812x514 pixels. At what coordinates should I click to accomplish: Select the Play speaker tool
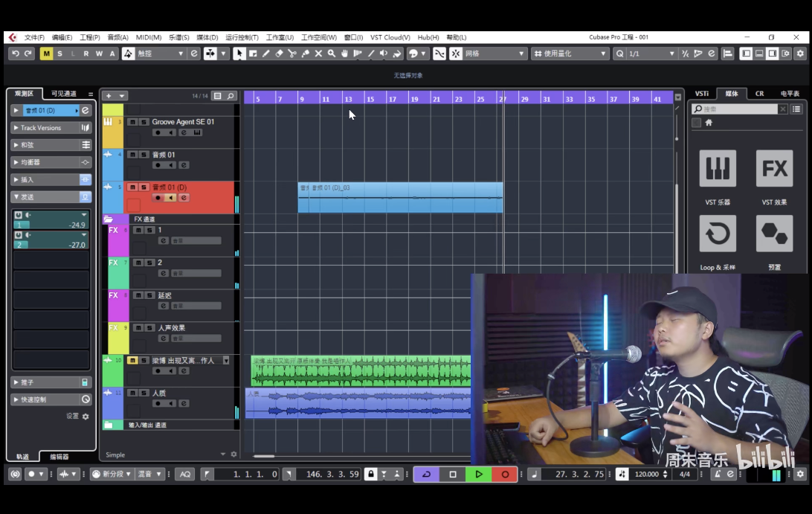pos(384,54)
